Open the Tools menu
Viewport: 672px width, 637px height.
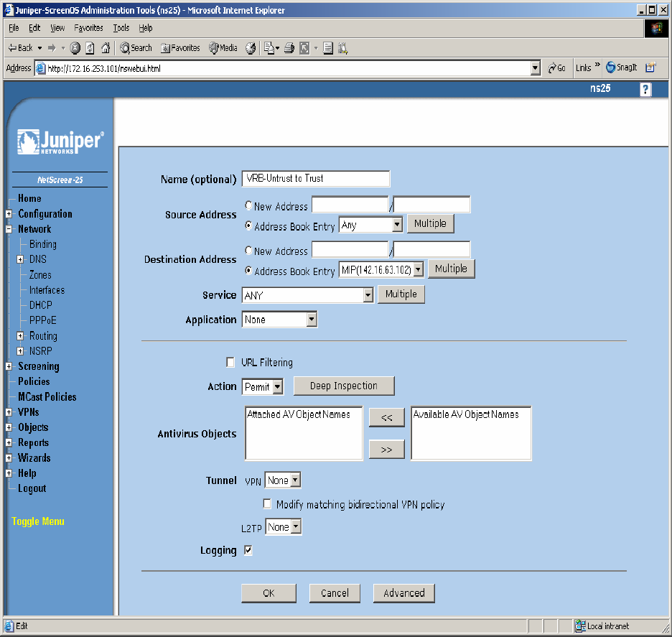(x=121, y=28)
